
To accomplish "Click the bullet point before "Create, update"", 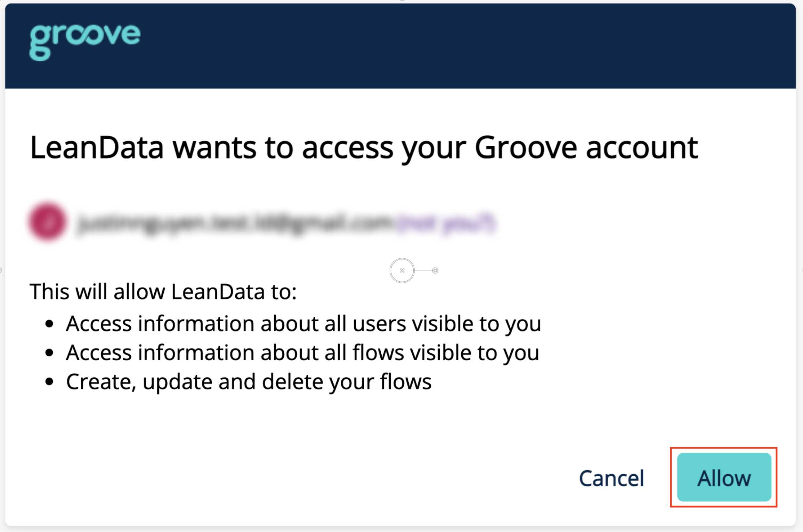I will (x=49, y=382).
